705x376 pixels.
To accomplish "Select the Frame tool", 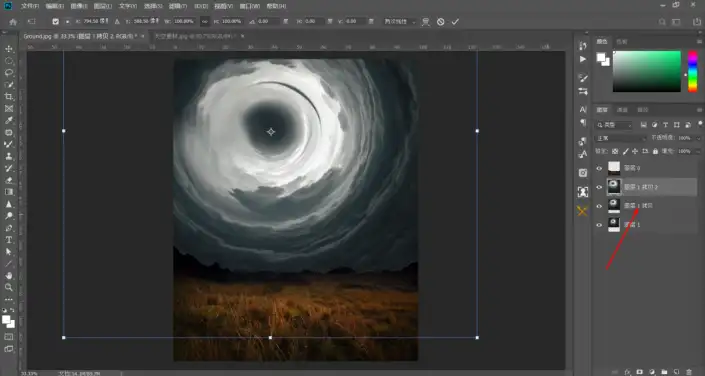I will click(9, 109).
